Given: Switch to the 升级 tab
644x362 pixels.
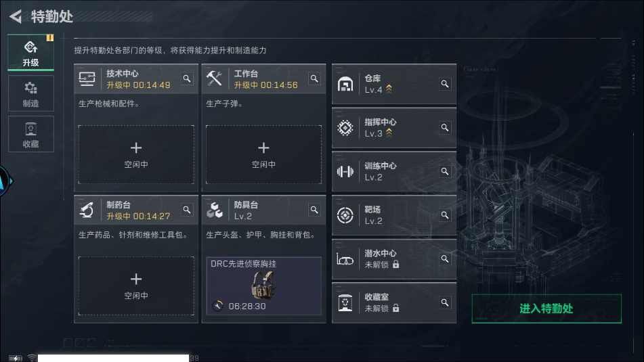Looking at the screenshot, I should click(30, 53).
